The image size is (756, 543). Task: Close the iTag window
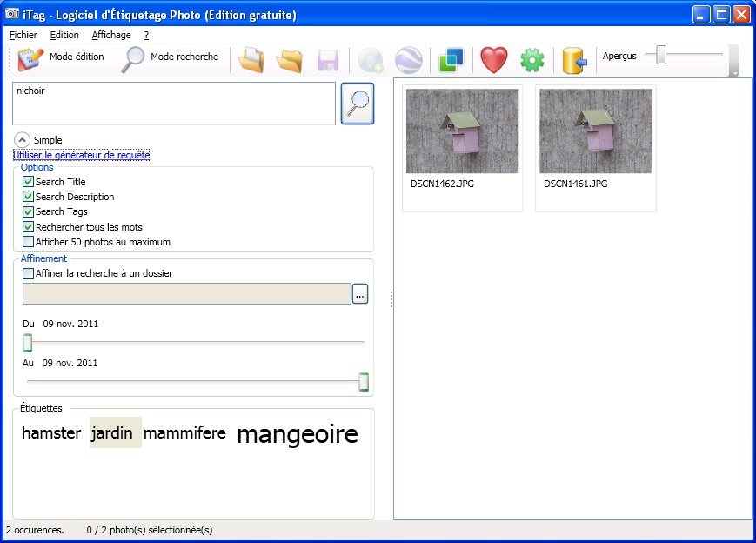point(741,15)
